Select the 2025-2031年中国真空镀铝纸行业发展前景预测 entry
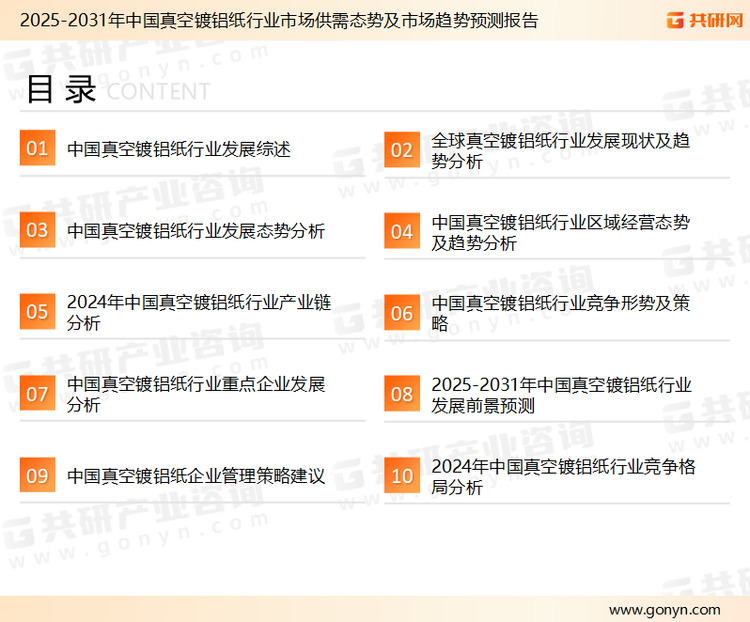Screen dimensions: 750x622 (x=561, y=395)
